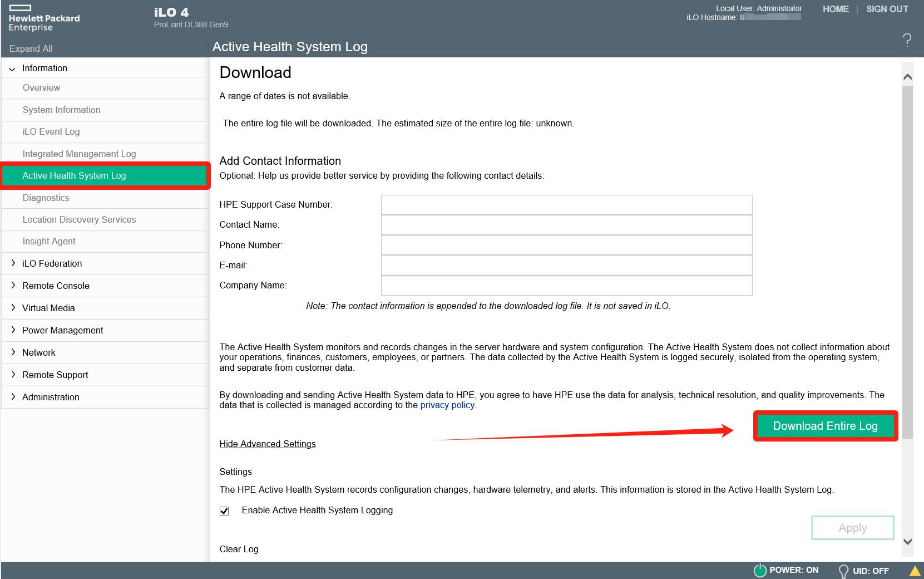Screen dimensions: 924x579
Task: Click the help question mark icon
Action: click(x=907, y=40)
